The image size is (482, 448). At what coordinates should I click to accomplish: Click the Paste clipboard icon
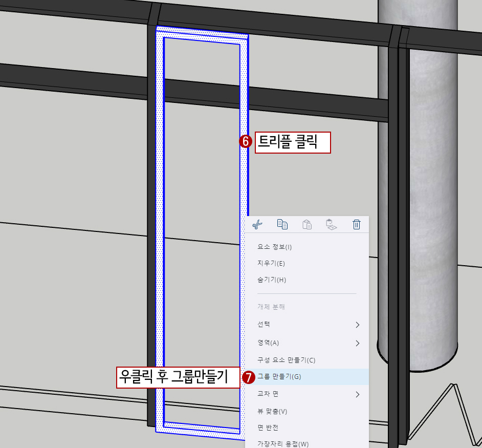click(x=307, y=225)
